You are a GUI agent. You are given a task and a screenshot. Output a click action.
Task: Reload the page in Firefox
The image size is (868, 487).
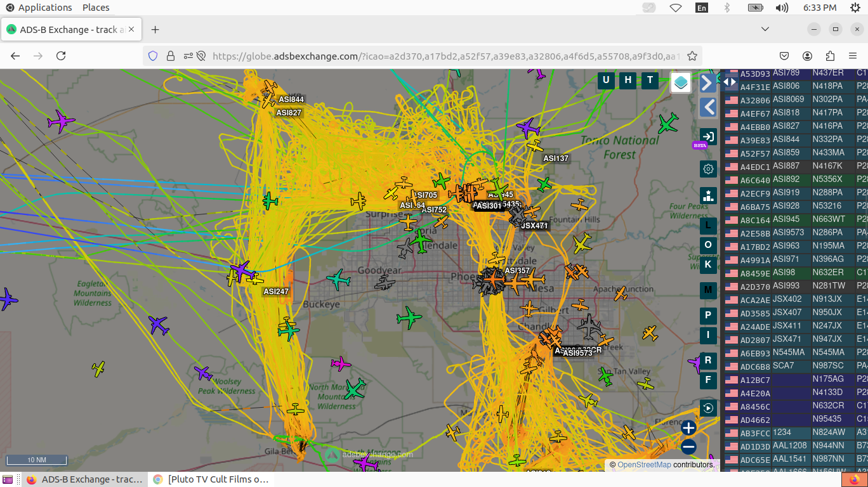coord(61,56)
